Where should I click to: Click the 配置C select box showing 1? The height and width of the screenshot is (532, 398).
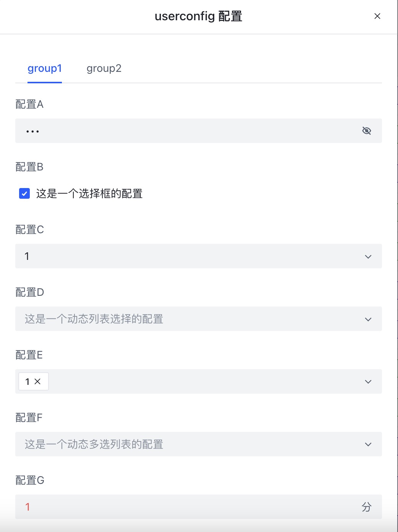point(183,256)
